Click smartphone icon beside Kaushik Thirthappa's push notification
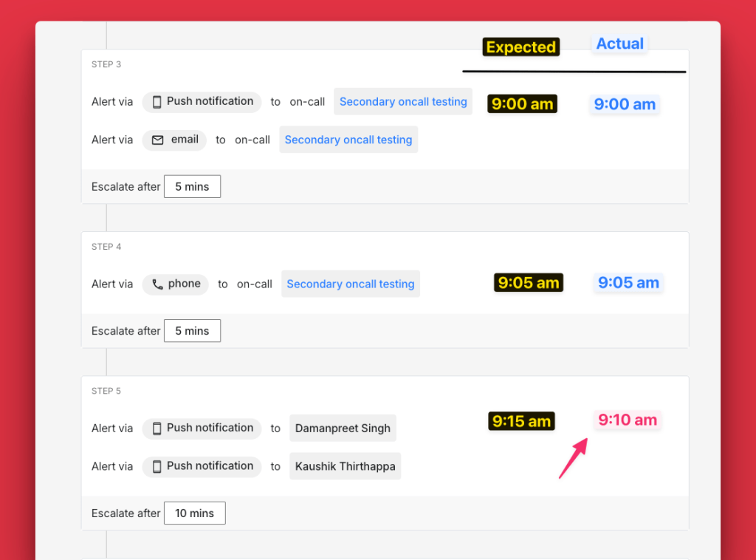 pos(157,466)
